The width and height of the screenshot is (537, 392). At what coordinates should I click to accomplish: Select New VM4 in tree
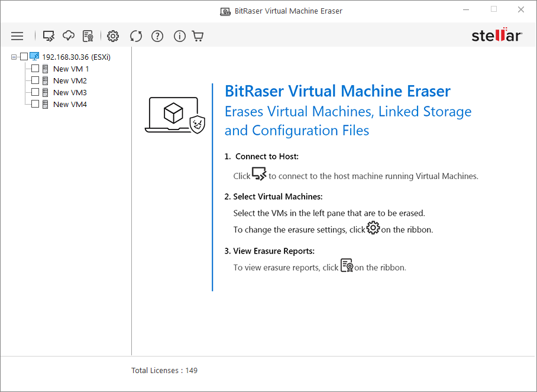click(70, 105)
